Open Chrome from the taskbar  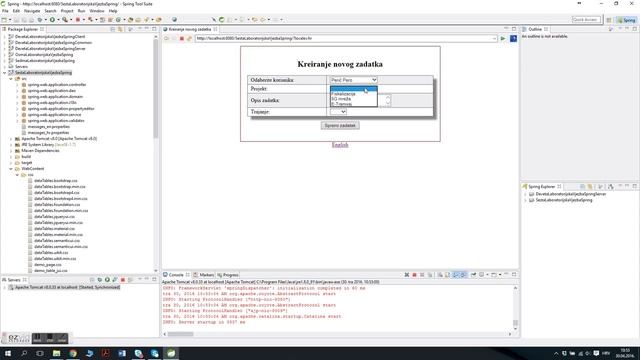coord(73,353)
